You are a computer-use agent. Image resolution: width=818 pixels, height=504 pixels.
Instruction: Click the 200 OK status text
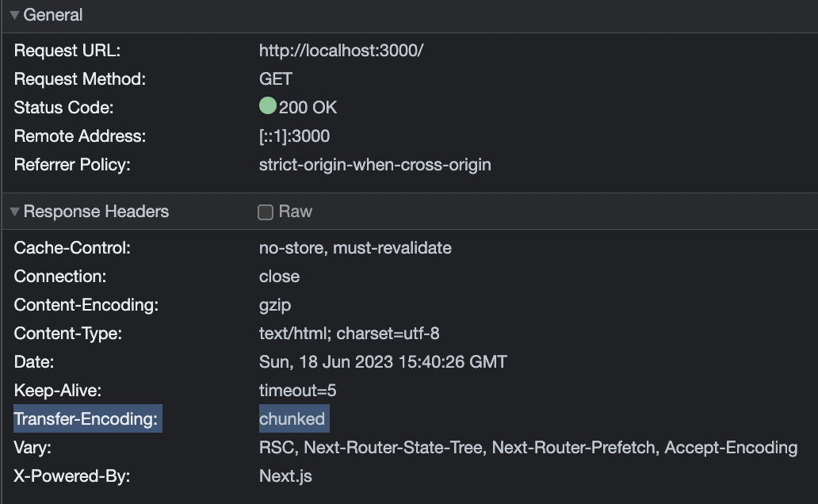pos(308,108)
